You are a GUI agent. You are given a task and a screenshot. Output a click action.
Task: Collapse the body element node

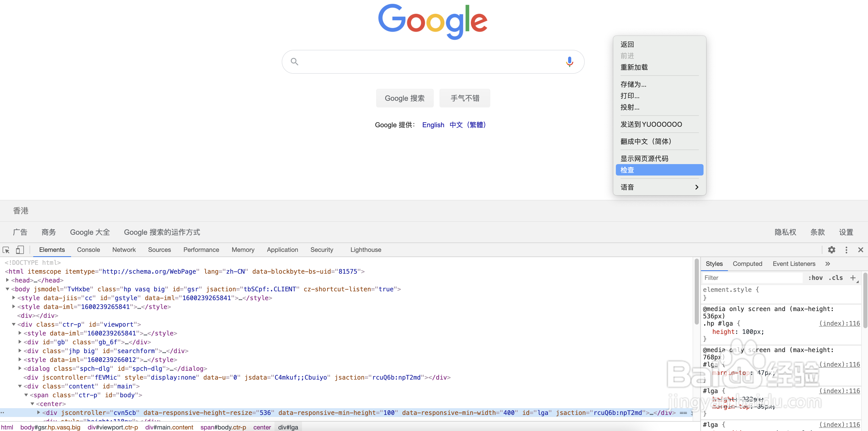(x=8, y=289)
